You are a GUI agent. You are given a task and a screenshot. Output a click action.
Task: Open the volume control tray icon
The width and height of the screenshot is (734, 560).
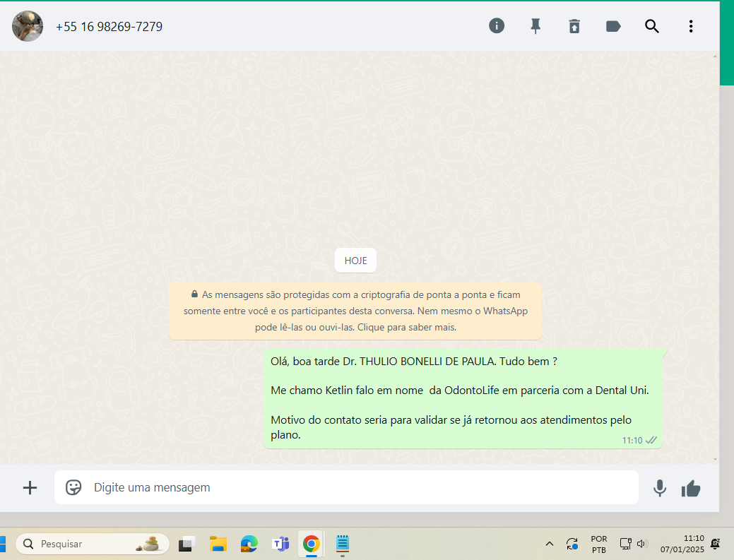[x=641, y=544]
